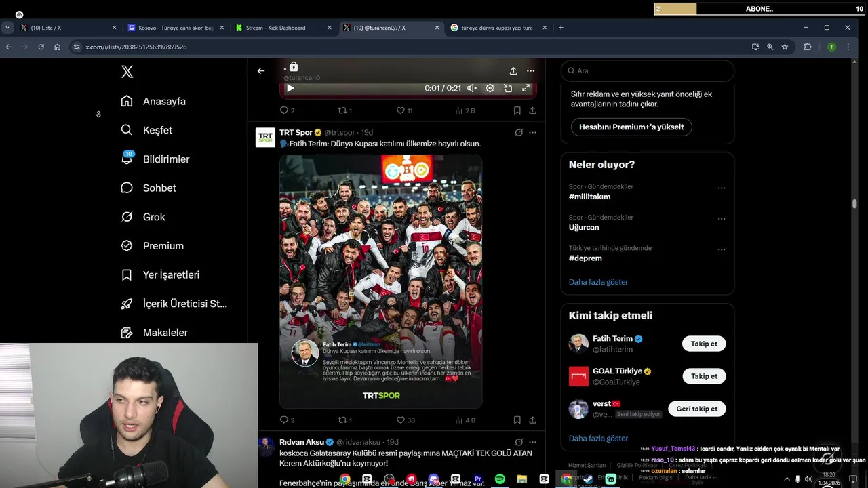Click Geri takip et for verst
The height and width of the screenshot is (488, 868).
click(696, 409)
